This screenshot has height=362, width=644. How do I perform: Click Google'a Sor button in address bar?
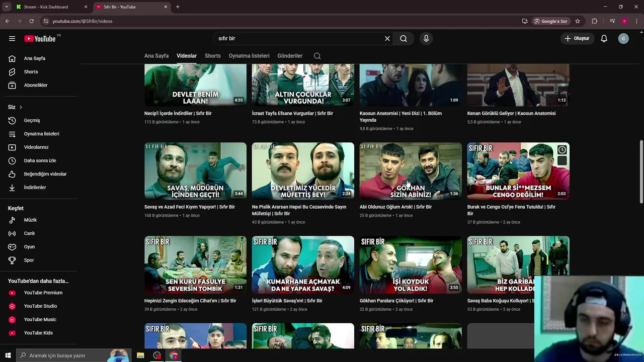[x=551, y=21]
